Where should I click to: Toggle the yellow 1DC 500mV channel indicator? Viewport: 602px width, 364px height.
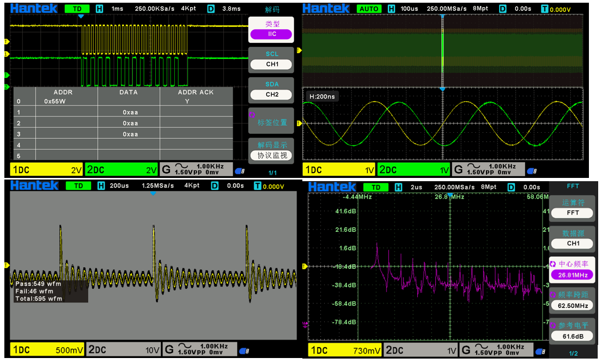point(47,350)
